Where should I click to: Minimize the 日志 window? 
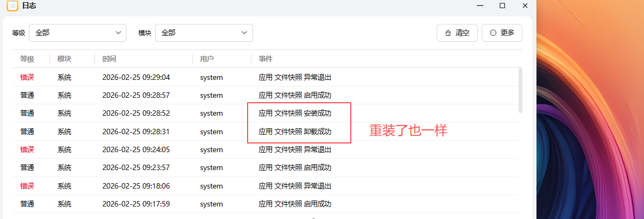pos(480,5)
